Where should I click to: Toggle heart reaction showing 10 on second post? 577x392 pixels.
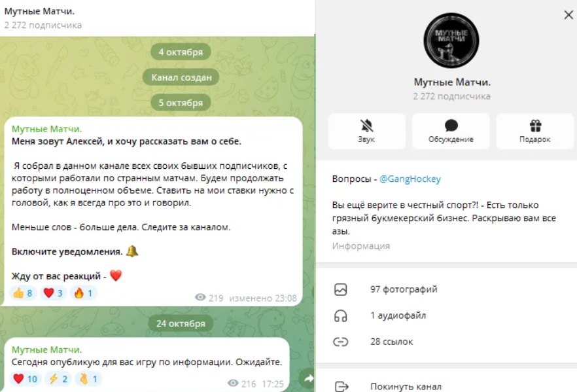pyautogui.click(x=25, y=379)
